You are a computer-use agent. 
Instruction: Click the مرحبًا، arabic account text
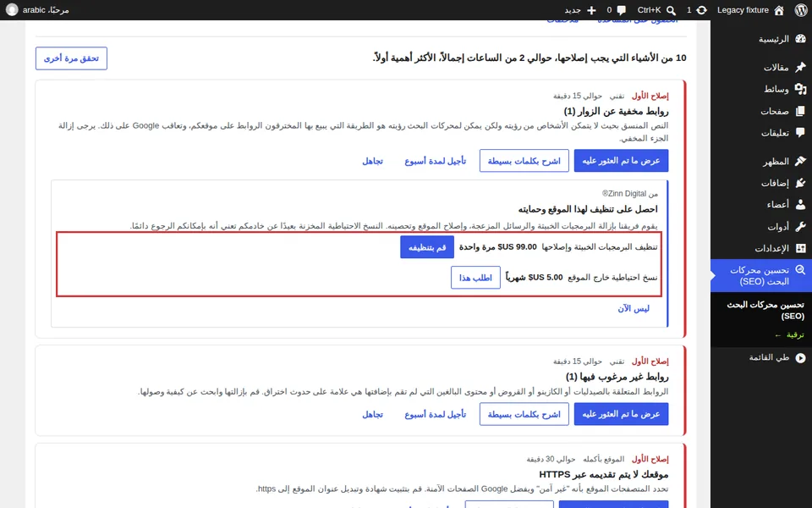coord(46,10)
